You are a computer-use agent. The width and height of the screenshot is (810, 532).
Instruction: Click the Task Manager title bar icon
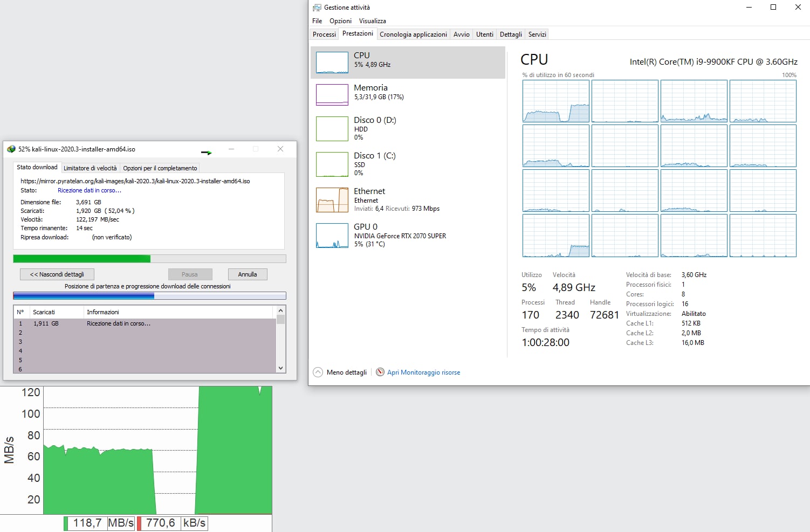point(317,8)
